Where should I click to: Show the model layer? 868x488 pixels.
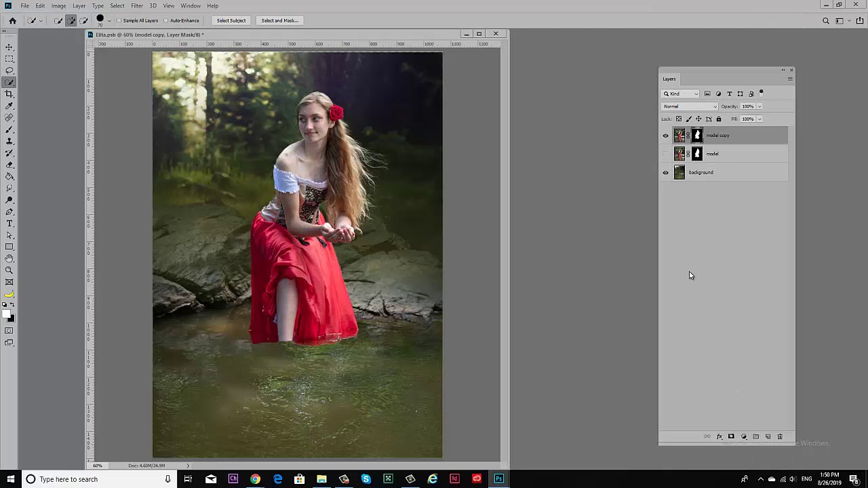coord(665,154)
